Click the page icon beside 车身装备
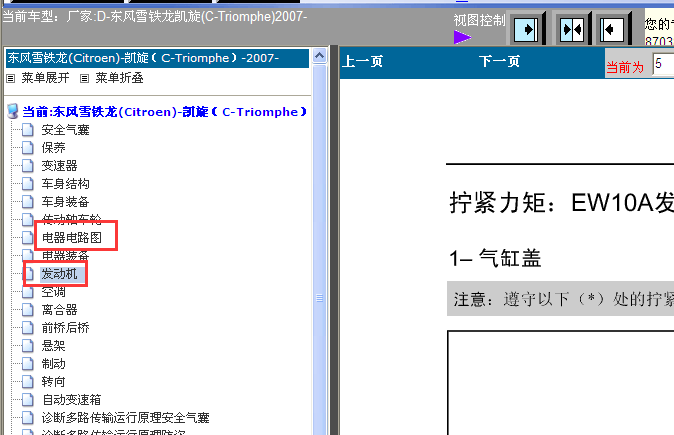The image size is (674, 435). point(28,202)
